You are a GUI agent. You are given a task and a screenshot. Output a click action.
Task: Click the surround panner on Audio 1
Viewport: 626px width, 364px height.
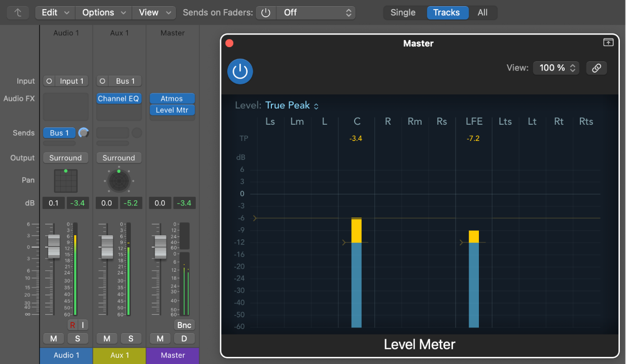click(x=66, y=180)
